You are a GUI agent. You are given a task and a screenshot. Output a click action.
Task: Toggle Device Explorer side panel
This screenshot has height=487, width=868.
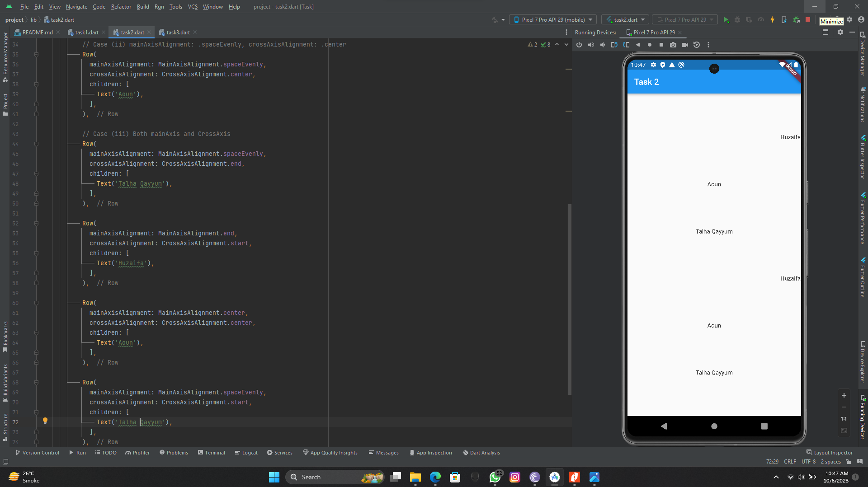tap(863, 362)
